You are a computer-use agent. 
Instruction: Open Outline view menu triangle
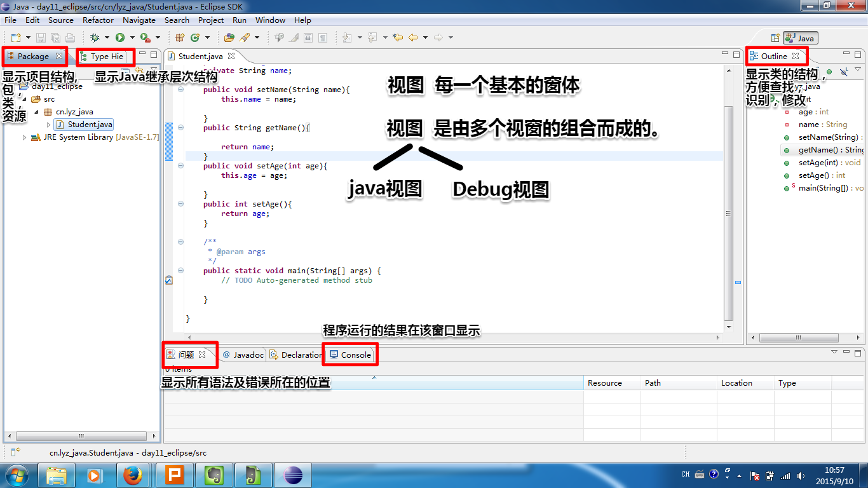(858, 70)
